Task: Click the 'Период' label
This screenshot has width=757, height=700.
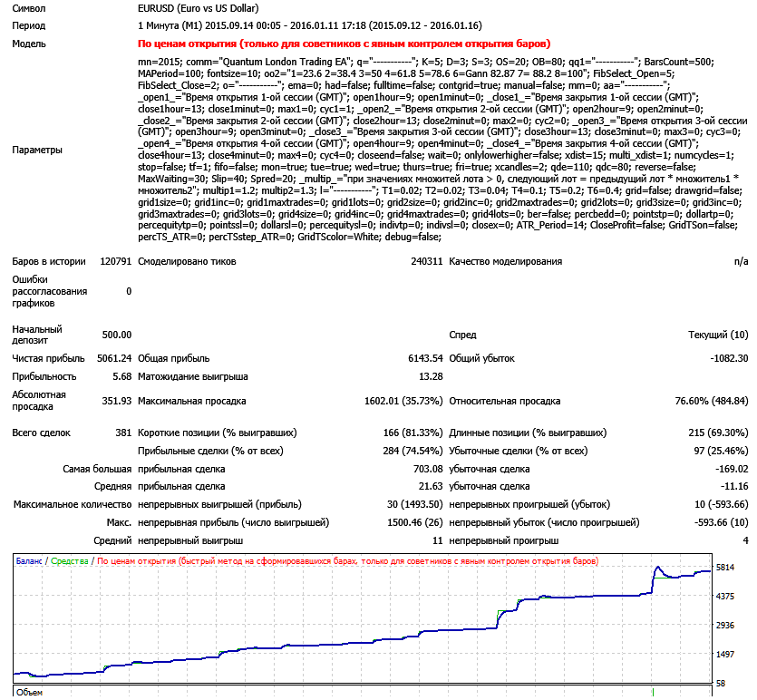Action: (29, 25)
